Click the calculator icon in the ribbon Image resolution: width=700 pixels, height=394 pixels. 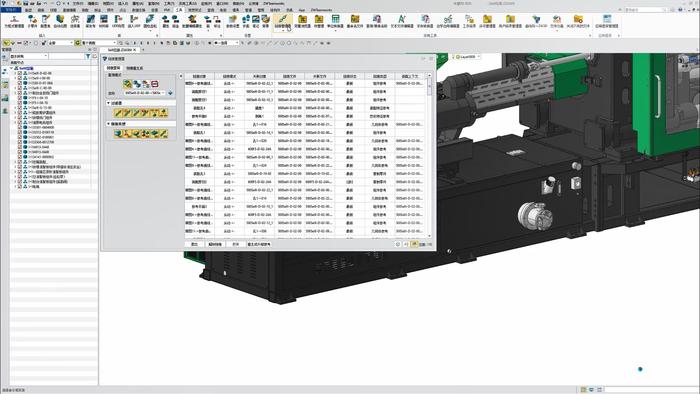(x=335, y=19)
